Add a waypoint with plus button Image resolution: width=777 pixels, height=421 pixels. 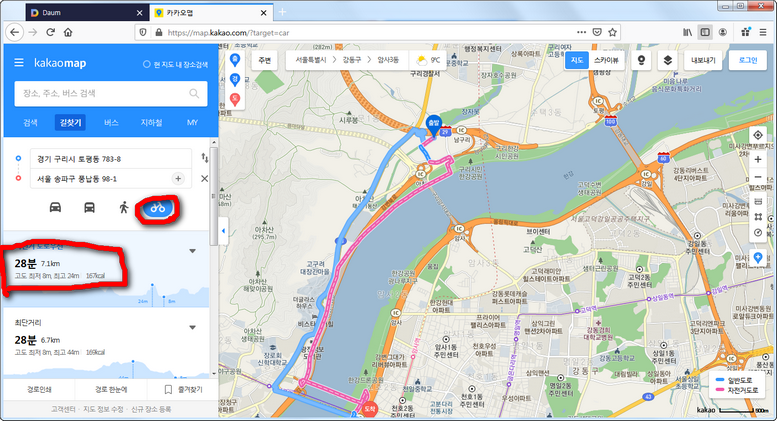pyautogui.click(x=178, y=179)
